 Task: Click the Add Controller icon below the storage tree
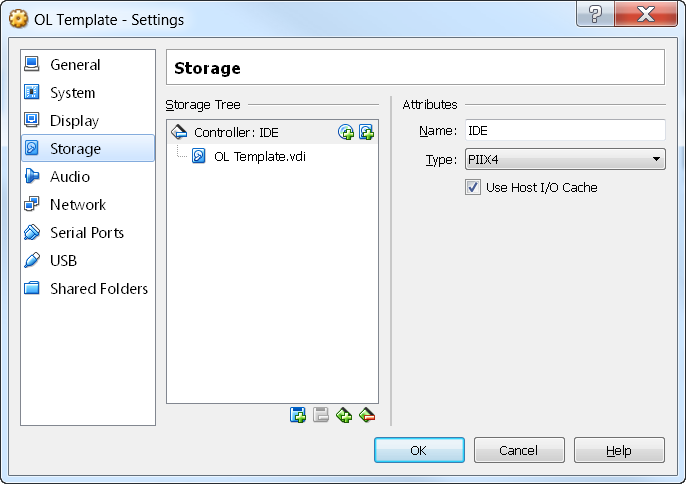point(298,415)
